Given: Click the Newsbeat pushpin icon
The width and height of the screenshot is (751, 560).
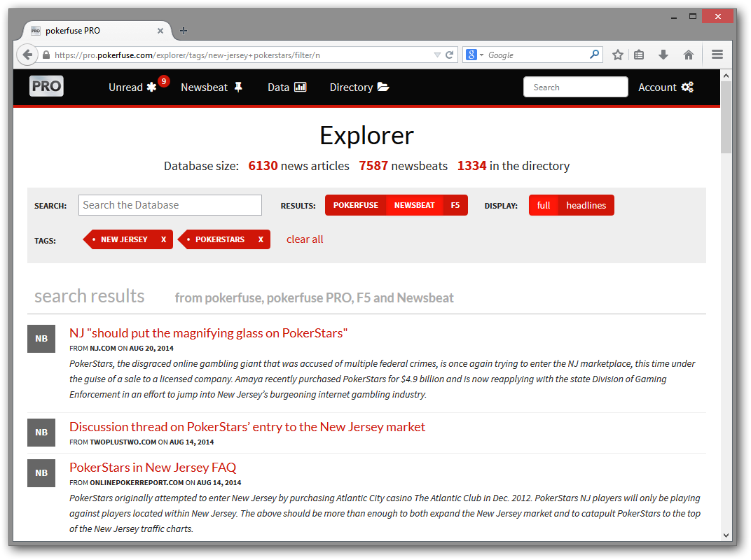Looking at the screenshot, I should [238, 87].
